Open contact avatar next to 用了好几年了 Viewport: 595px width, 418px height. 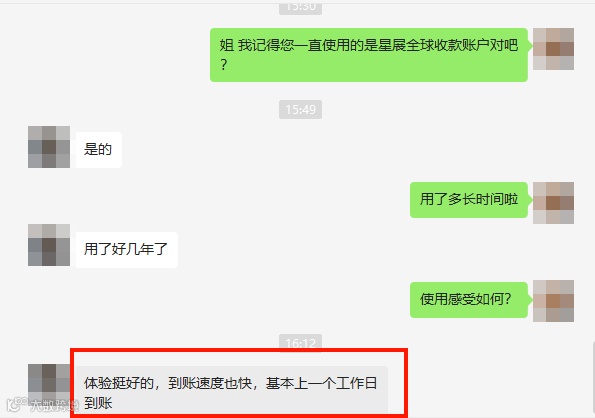pyautogui.click(x=49, y=245)
